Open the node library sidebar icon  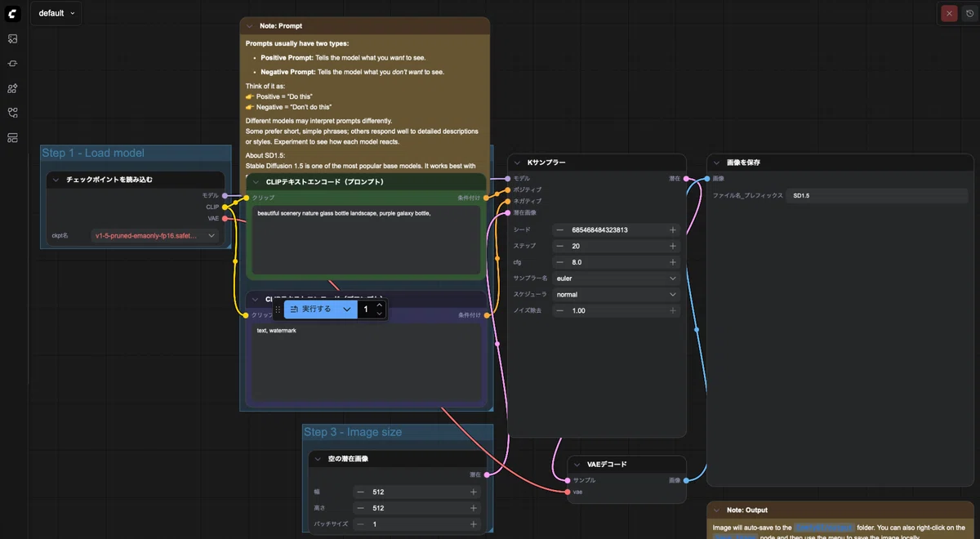(13, 63)
